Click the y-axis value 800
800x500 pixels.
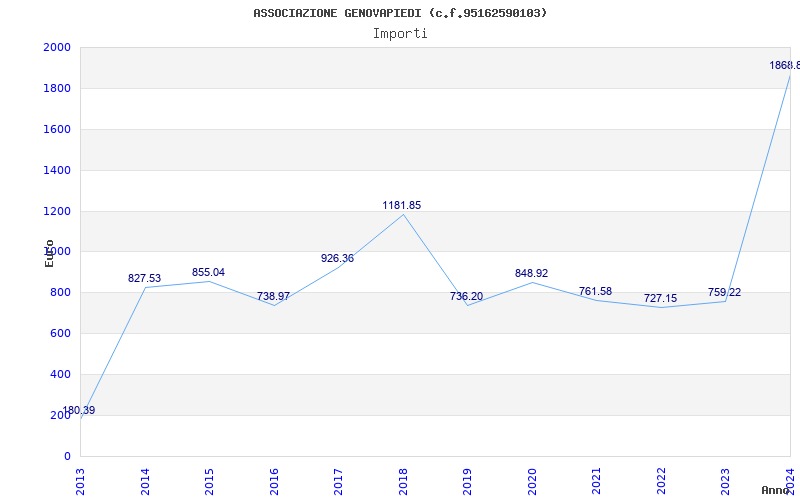point(60,293)
